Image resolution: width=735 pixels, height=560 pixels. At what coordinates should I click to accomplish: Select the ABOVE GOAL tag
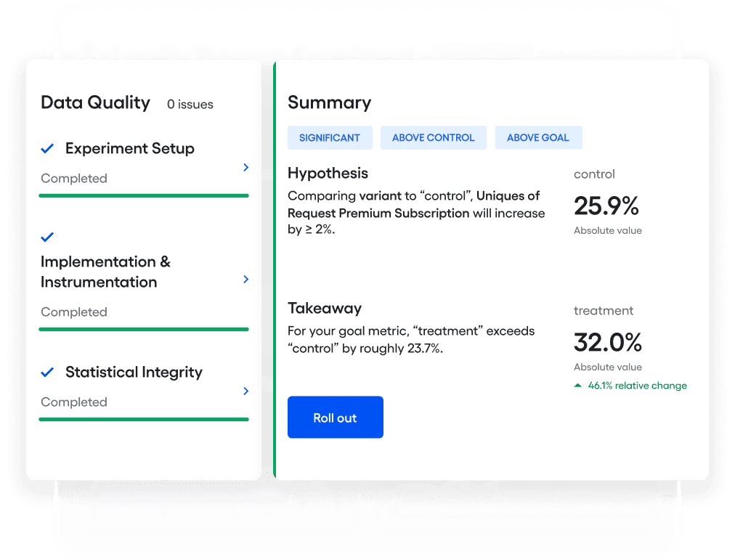pyautogui.click(x=538, y=137)
